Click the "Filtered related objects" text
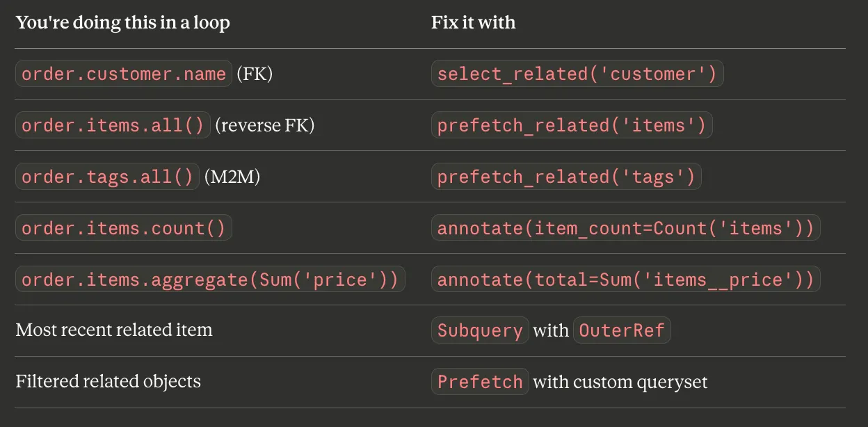 tap(108, 381)
